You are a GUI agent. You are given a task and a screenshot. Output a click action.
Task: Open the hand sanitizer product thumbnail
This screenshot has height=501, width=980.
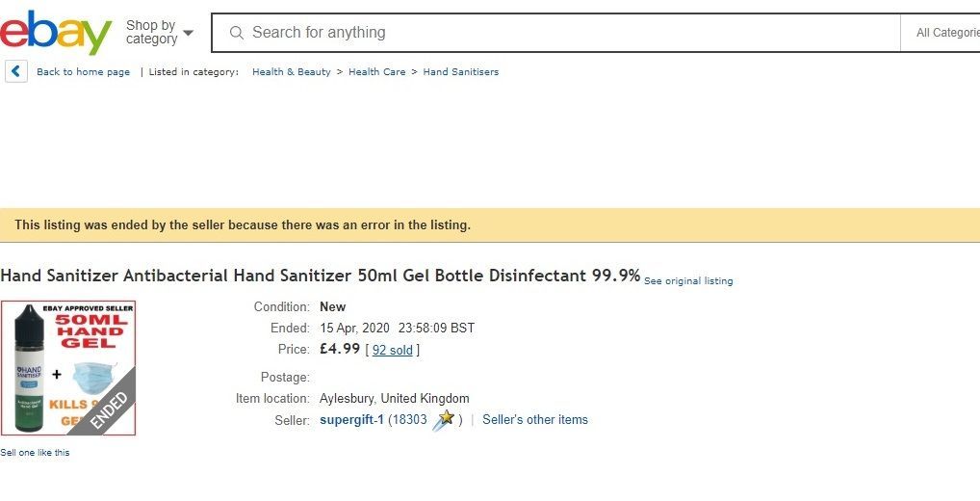[68, 368]
